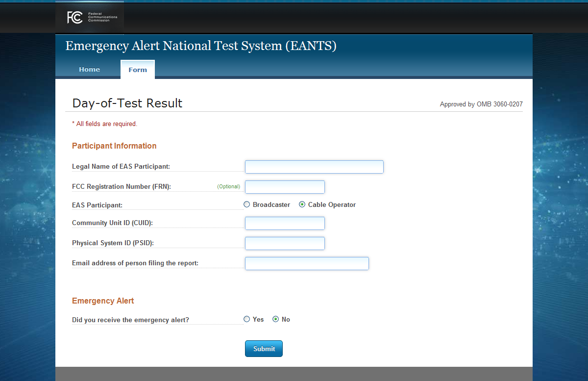Click the Emergency Alert section heading
Viewport: 588px width, 381px height.
tap(103, 301)
